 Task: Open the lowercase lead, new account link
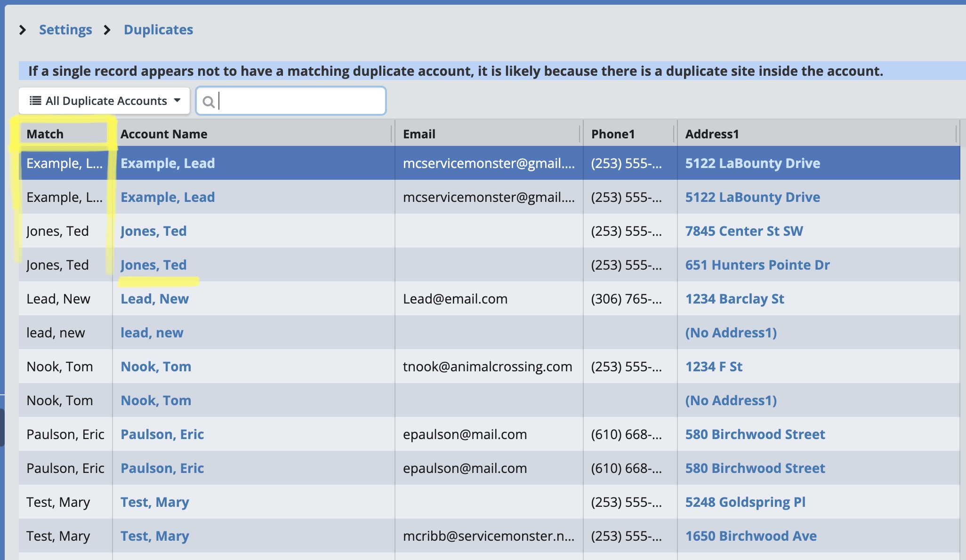click(152, 333)
